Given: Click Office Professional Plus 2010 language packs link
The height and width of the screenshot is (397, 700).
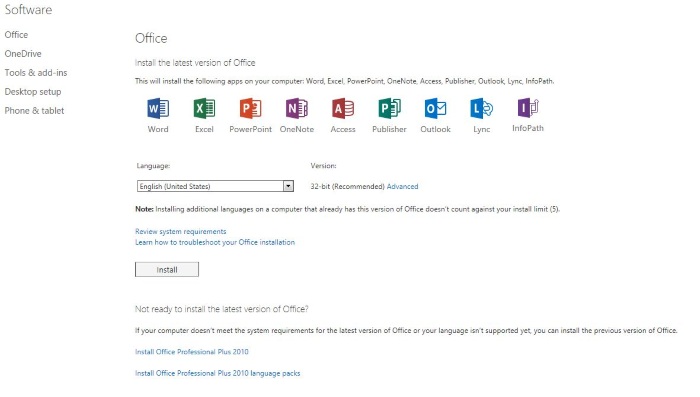Looking at the screenshot, I should [218, 373].
